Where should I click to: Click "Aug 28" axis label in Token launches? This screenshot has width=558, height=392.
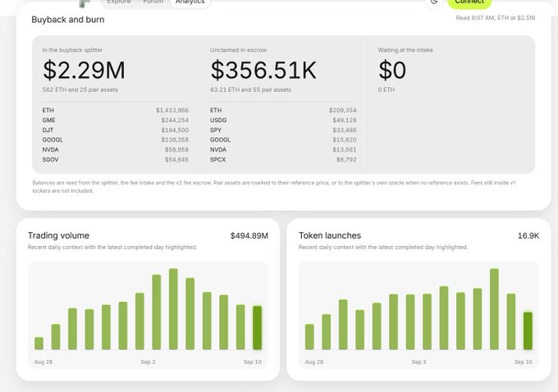pos(314,362)
